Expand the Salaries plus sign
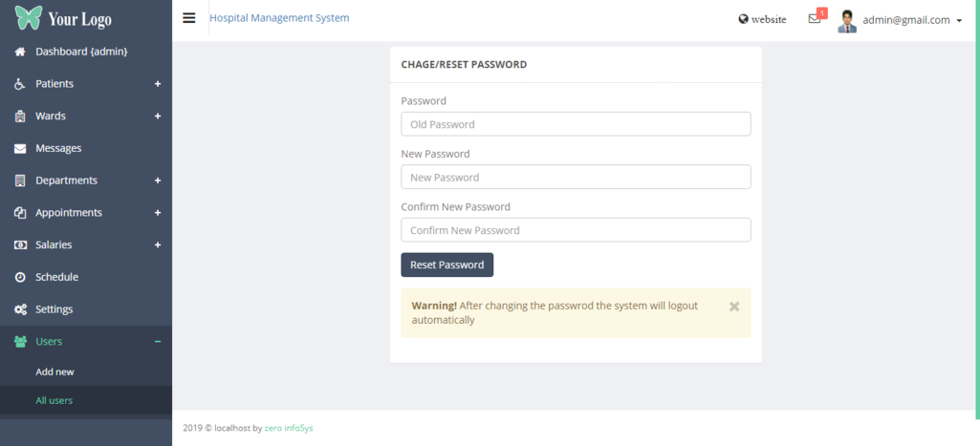The width and height of the screenshot is (980, 446). pyautogui.click(x=158, y=245)
